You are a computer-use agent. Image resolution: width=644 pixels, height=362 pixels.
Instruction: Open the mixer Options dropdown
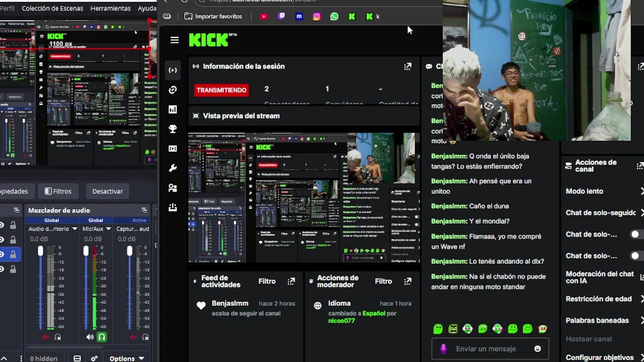127,358
